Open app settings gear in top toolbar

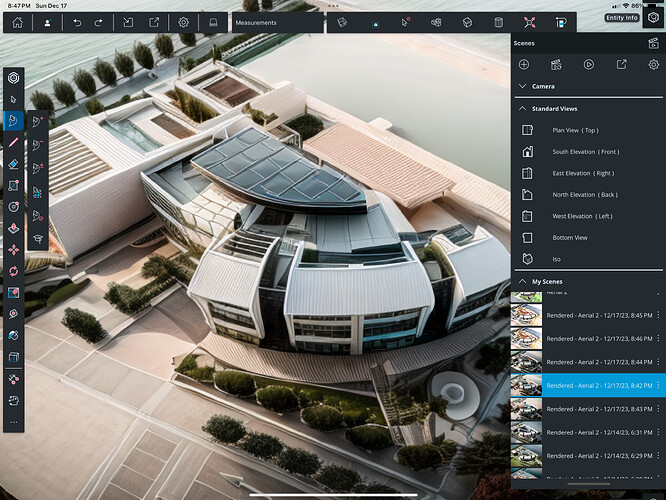[x=183, y=22]
